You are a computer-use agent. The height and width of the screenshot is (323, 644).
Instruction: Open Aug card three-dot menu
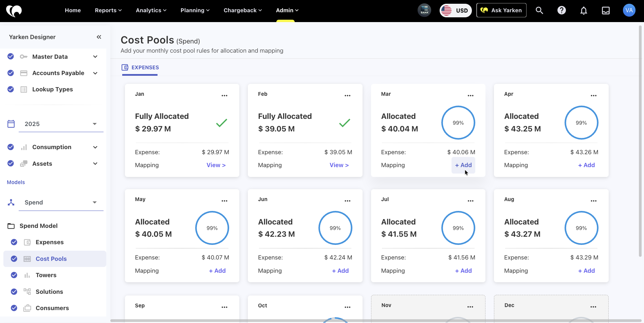tap(593, 201)
